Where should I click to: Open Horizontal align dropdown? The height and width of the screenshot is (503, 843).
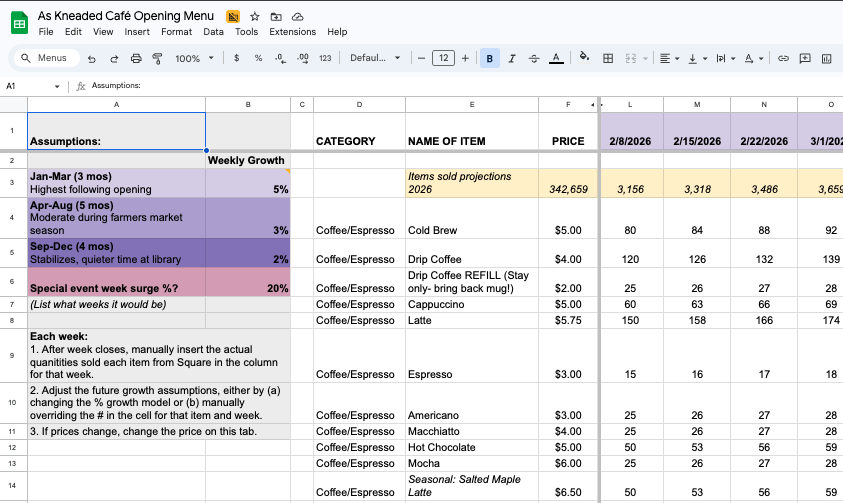(x=669, y=58)
